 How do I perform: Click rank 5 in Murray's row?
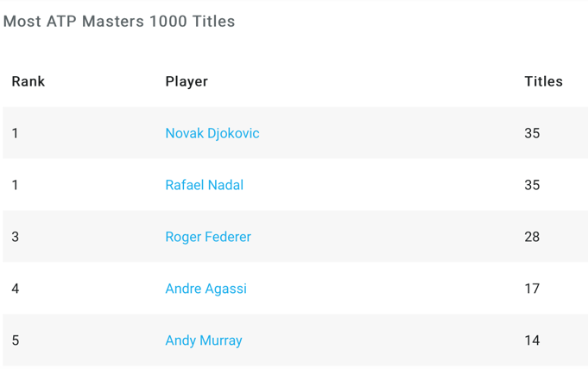pos(16,340)
